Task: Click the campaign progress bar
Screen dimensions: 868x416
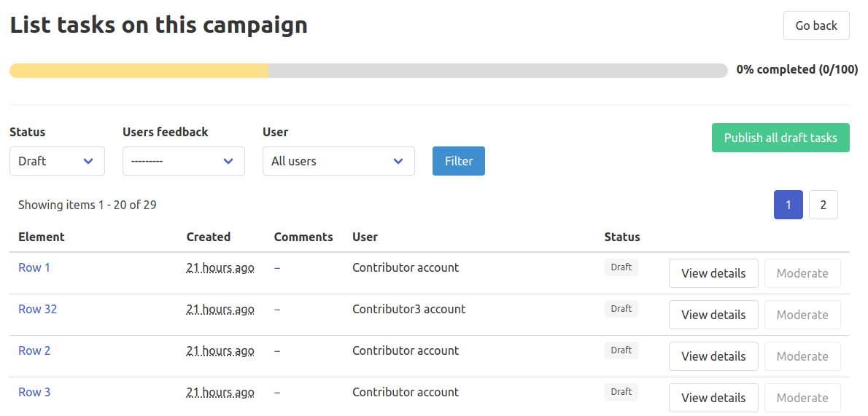Action: pyautogui.click(x=368, y=70)
